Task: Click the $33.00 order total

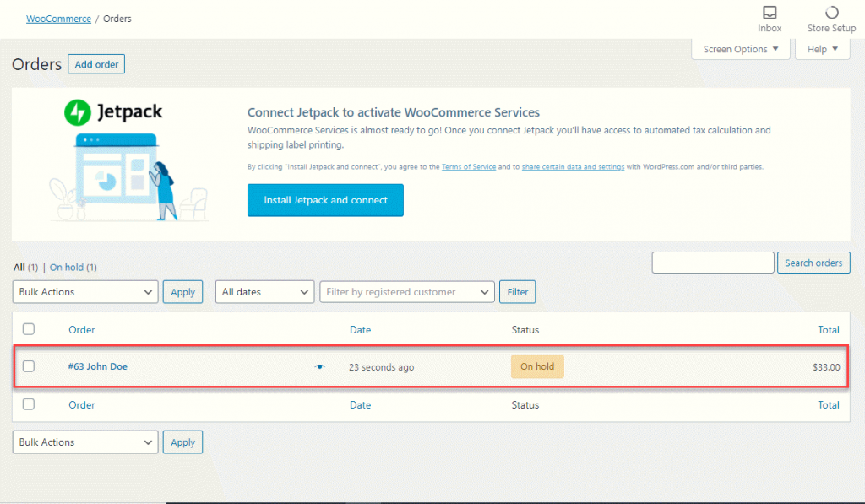Action: (826, 367)
